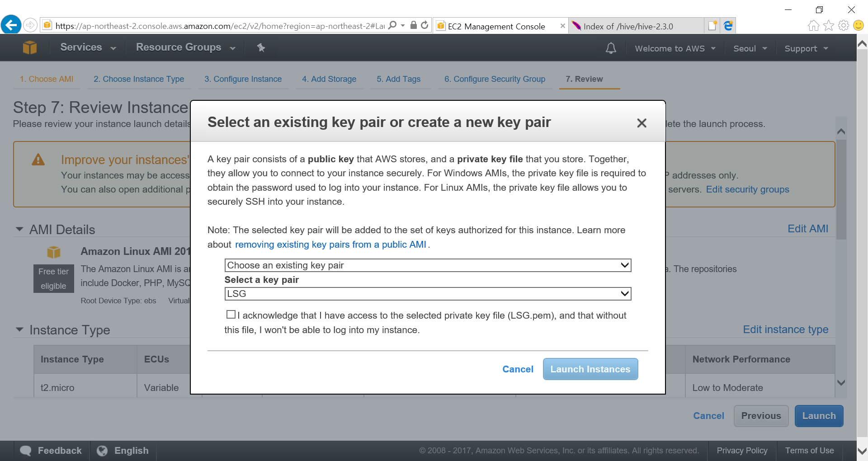The height and width of the screenshot is (461, 868).
Task: Select the 7. Review tab
Action: (584, 79)
